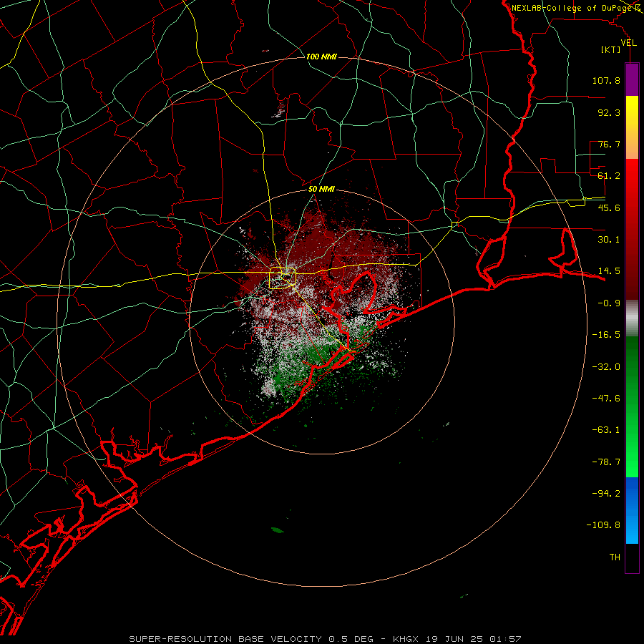Select the 14.5 legend value
The image size is (644, 644).
pyautogui.click(x=609, y=271)
